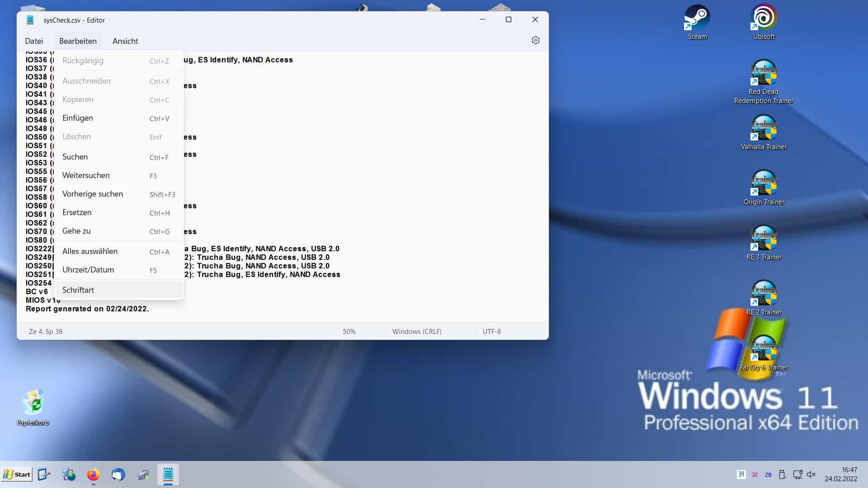
Task: Click the greyed Löschen entry
Action: pyautogui.click(x=118, y=136)
